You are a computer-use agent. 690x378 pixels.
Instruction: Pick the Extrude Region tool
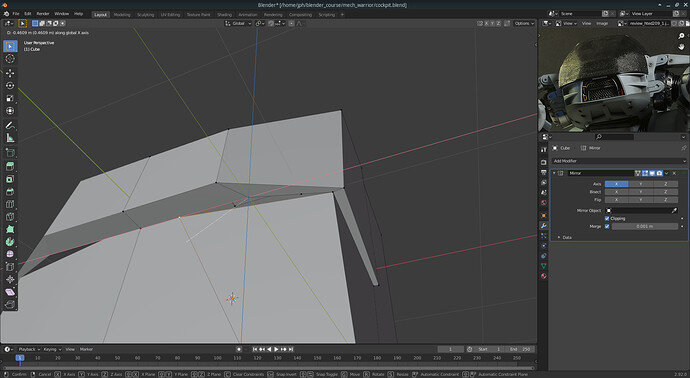click(10, 166)
